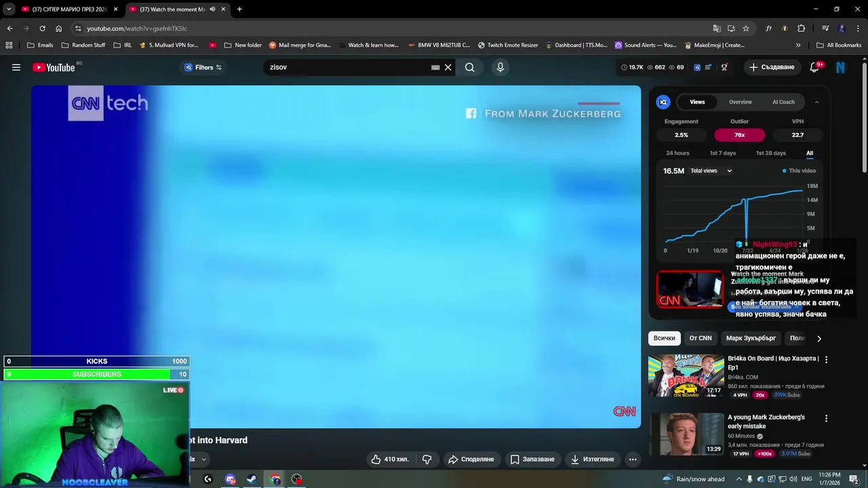Select the От CNN filter chip
Viewport: 868px width, 488px height.
(701, 338)
